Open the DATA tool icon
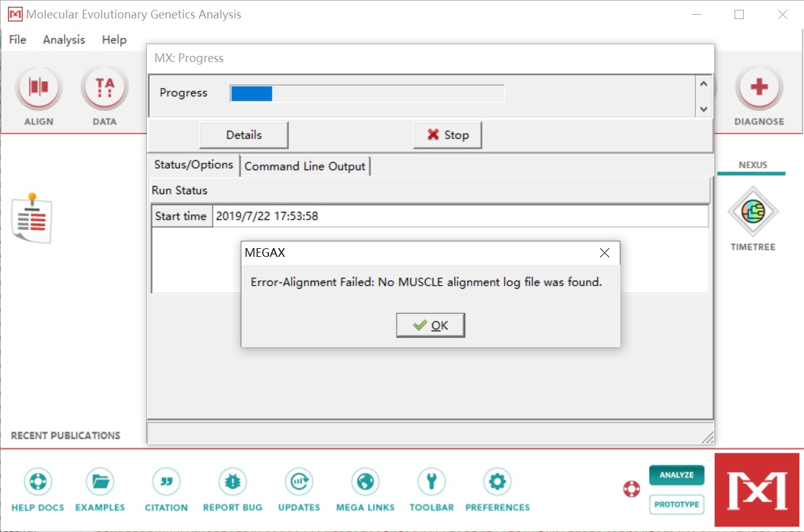Viewport: 804px width, 532px height. (x=104, y=88)
